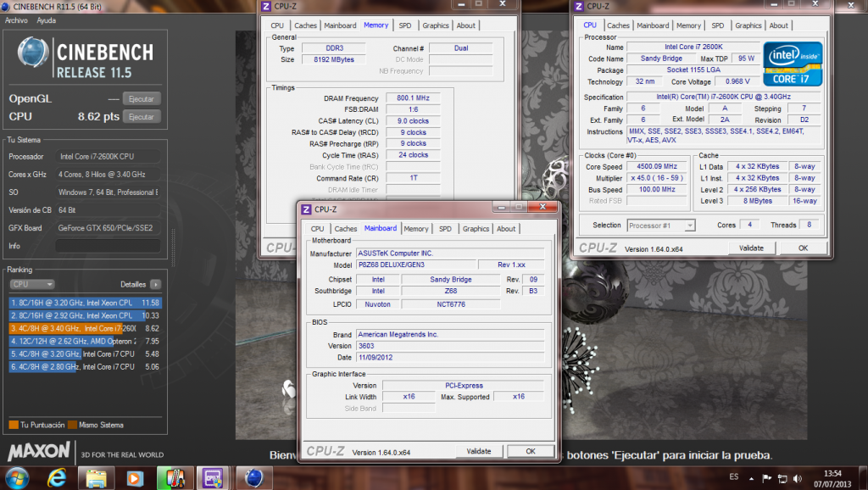Open Memory tab in right CPU-Z window
This screenshot has width=868, height=490.
click(x=688, y=25)
